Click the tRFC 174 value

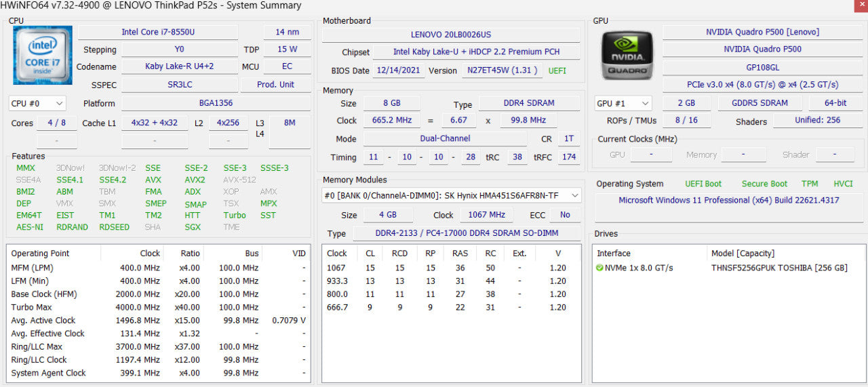tap(569, 157)
